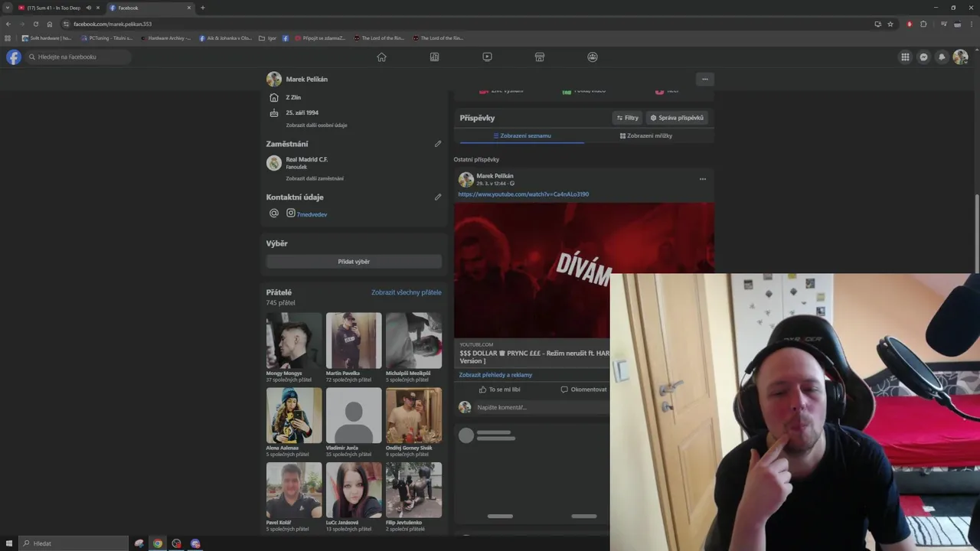Open Facebook Watch video icon

click(487, 57)
